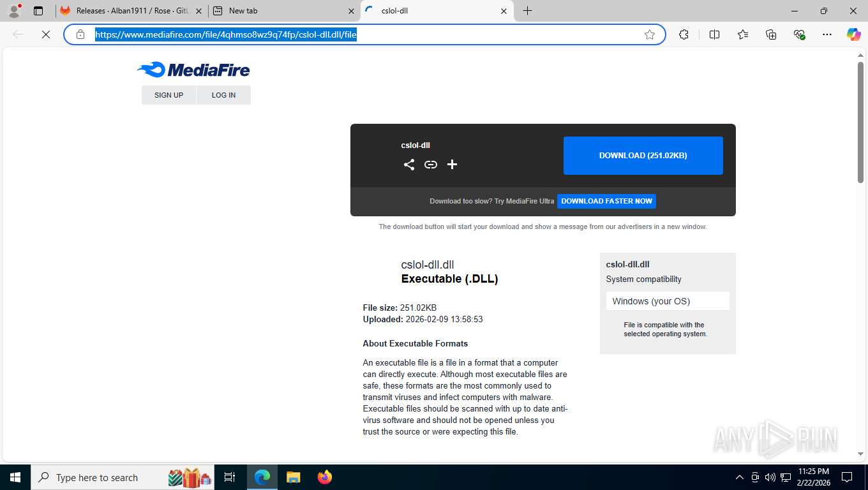Click the SIGN UP button
The width and height of the screenshot is (868, 490).
point(168,95)
